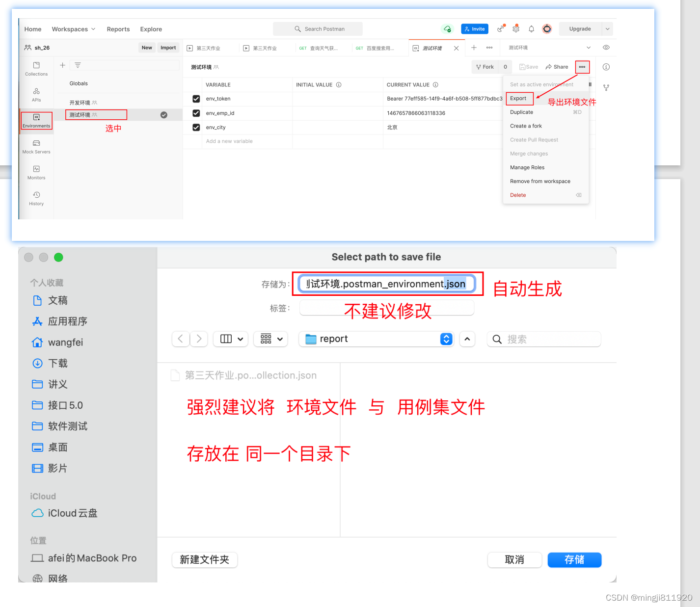Click the fork/changelog icon on right rail
The image size is (700, 607).
point(606,87)
